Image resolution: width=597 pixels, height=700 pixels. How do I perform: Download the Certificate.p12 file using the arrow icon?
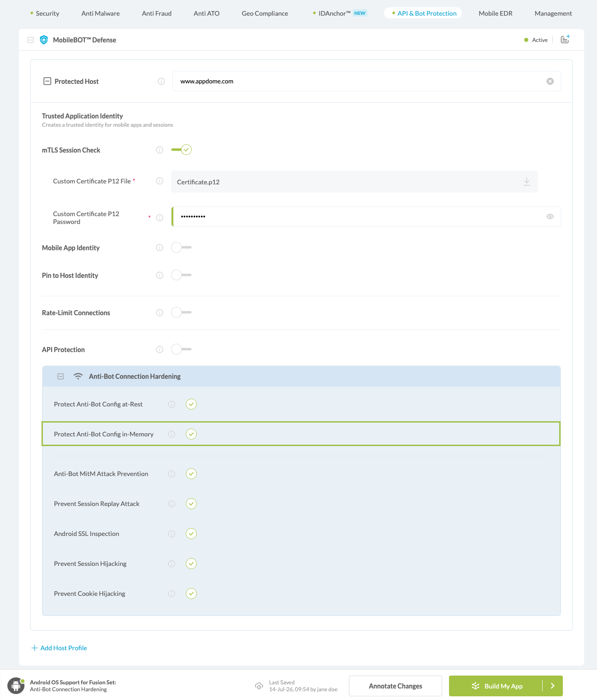click(526, 182)
